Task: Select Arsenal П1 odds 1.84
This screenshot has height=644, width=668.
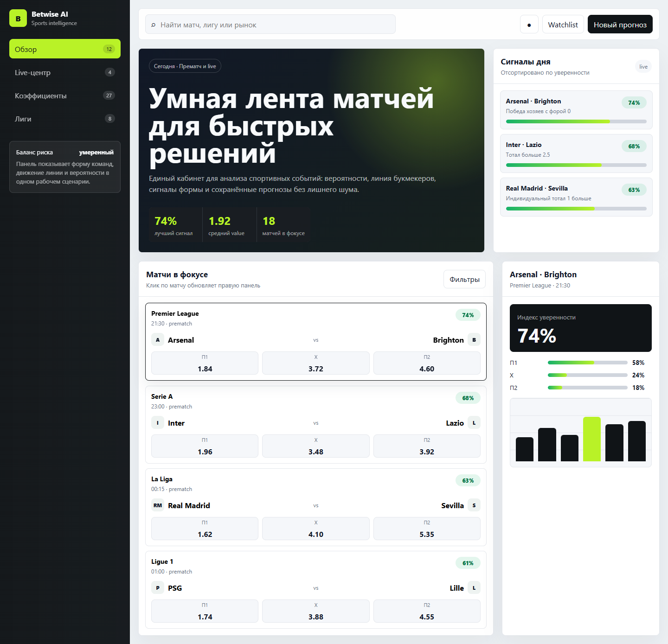Action: click(x=205, y=363)
